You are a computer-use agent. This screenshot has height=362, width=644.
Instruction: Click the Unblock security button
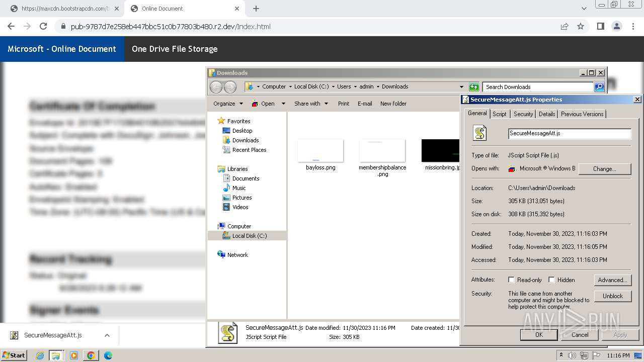tap(612, 296)
